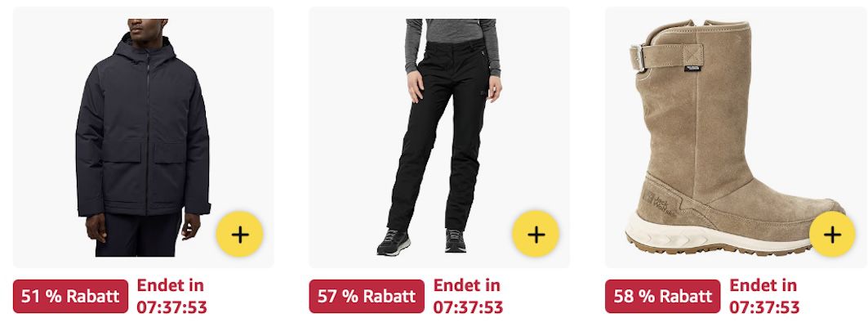Click the 07:37:53 countdown below the boot
The image size is (868, 327).
coord(764,307)
